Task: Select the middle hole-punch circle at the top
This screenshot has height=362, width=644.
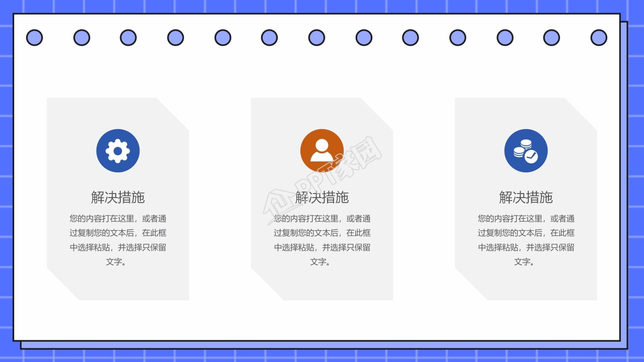Action: [316, 37]
